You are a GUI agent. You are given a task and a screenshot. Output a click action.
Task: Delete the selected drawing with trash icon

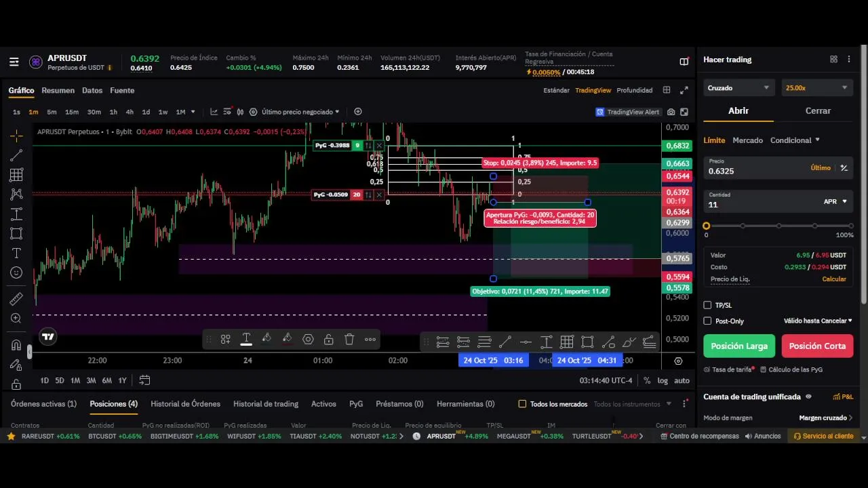pos(349,340)
